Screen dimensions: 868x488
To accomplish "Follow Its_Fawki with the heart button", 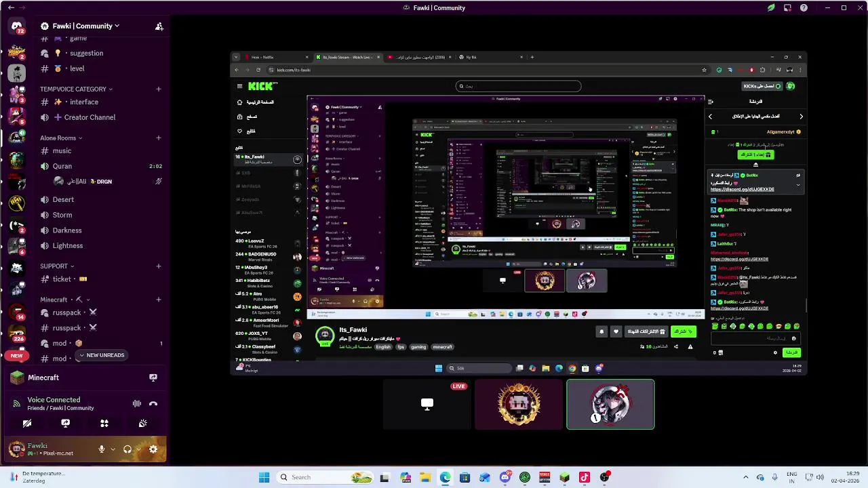I will 616,331.
